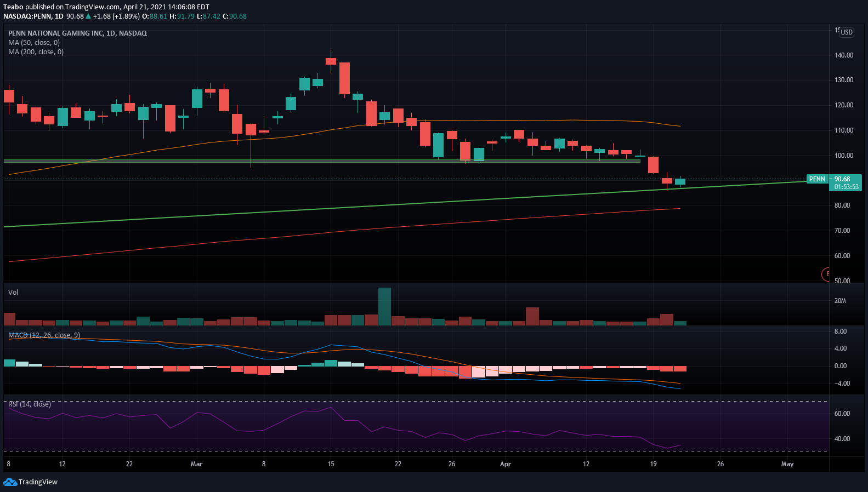The width and height of the screenshot is (868, 492).
Task: Click the current price 90.68 value
Action: (842, 179)
